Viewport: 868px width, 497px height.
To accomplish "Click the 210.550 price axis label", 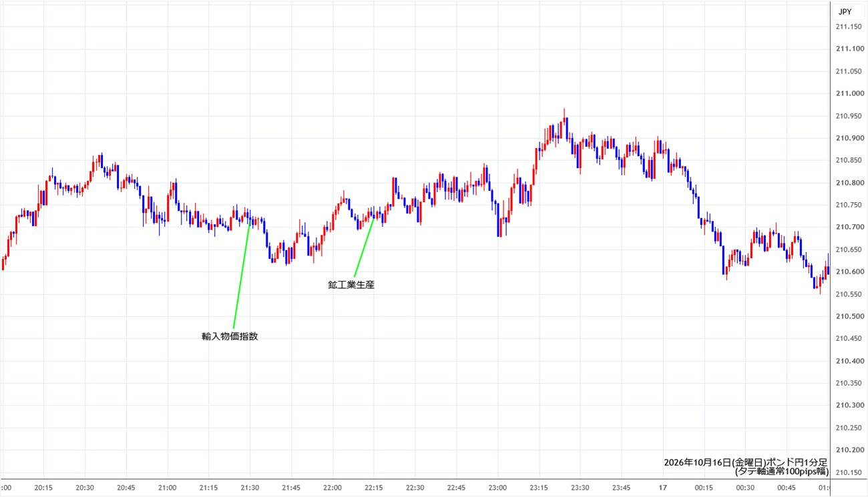I will [848, 294].
